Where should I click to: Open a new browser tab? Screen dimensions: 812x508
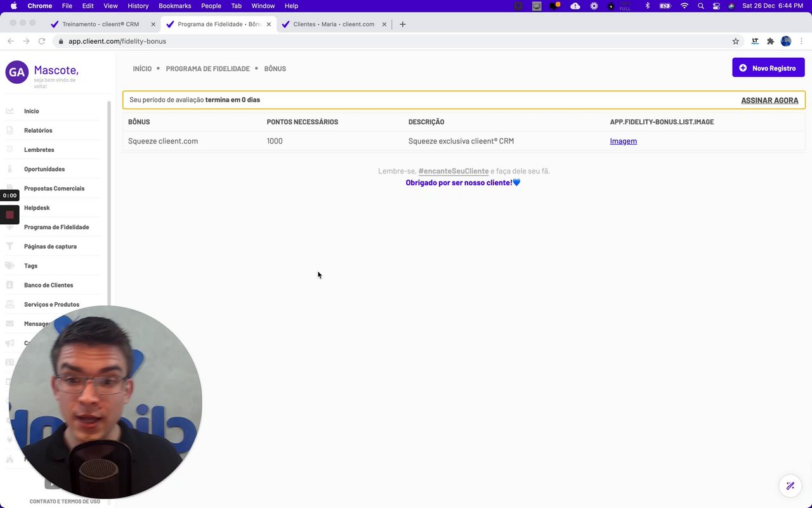click(402, 24)
